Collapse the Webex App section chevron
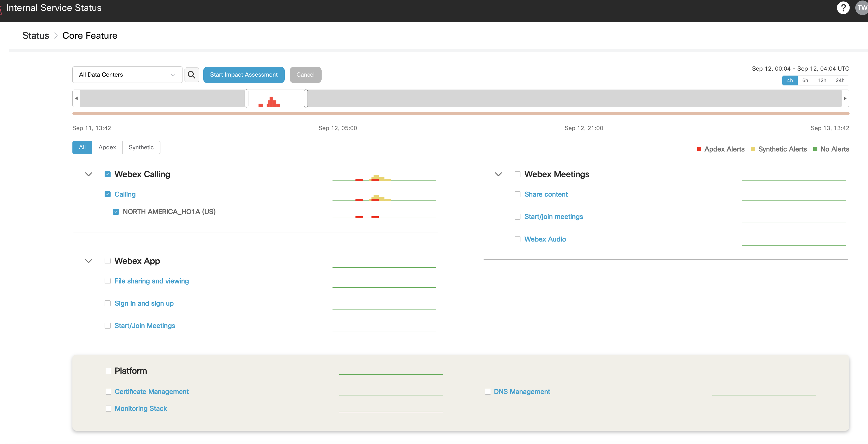The image size is (868, 444). [88, 261]
